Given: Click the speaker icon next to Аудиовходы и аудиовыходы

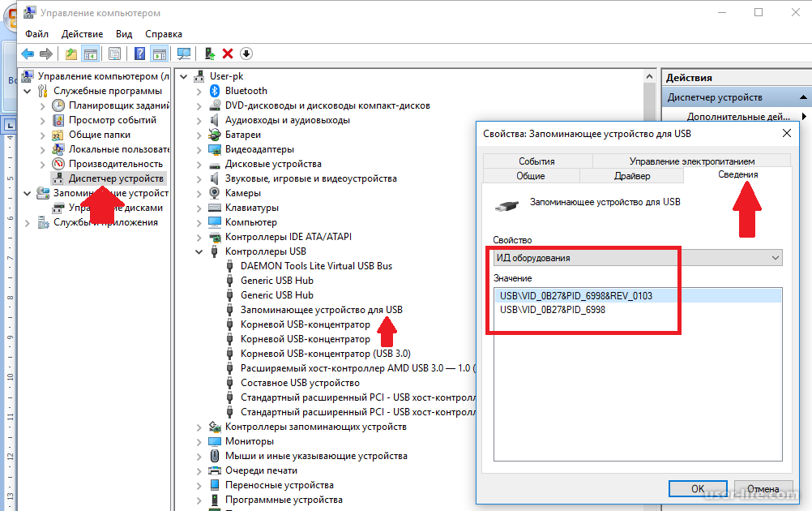Looking at the screenshot, I should (215, 120).
